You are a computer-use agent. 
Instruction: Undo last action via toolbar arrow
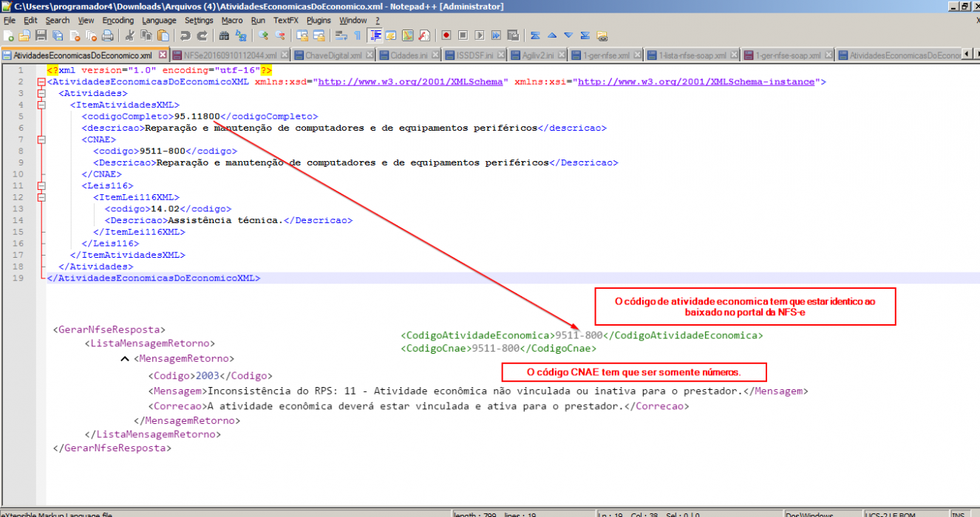coord(186,35)
